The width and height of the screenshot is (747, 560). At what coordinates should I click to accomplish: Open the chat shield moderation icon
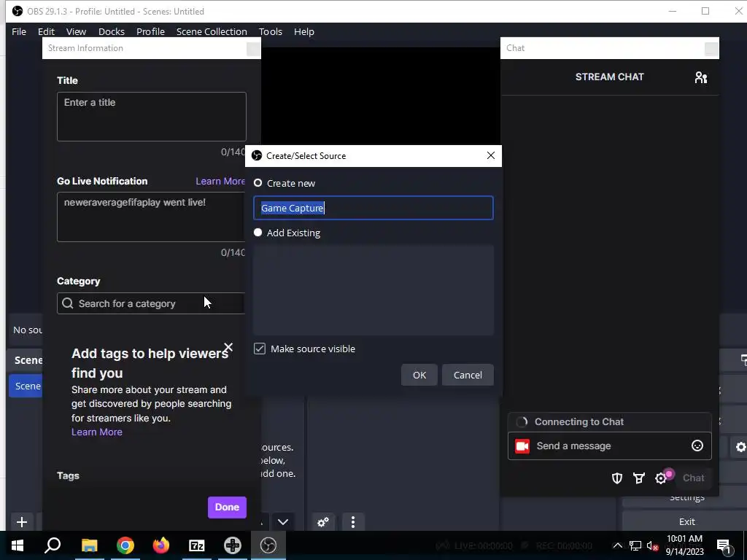[x=617, y=478]
